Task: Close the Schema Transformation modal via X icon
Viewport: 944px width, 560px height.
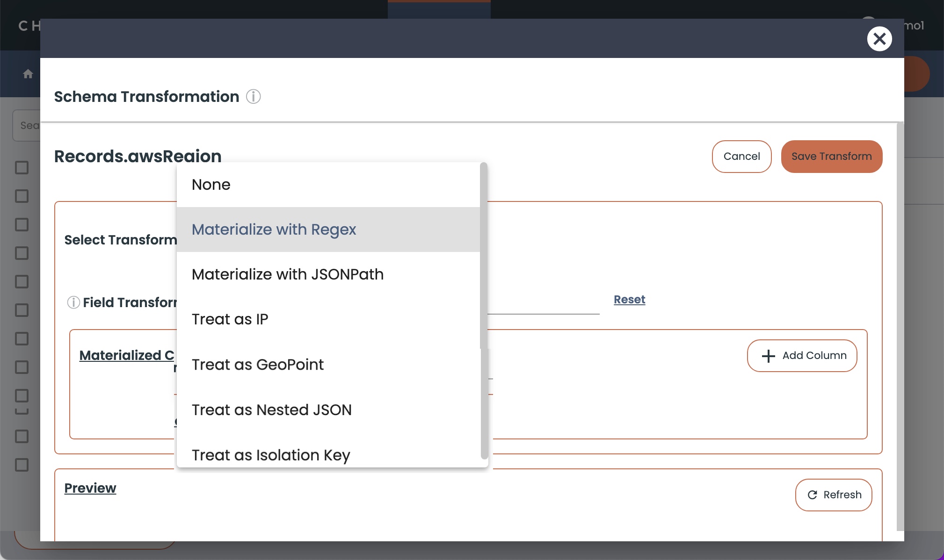Action: [x=879, y=39]
